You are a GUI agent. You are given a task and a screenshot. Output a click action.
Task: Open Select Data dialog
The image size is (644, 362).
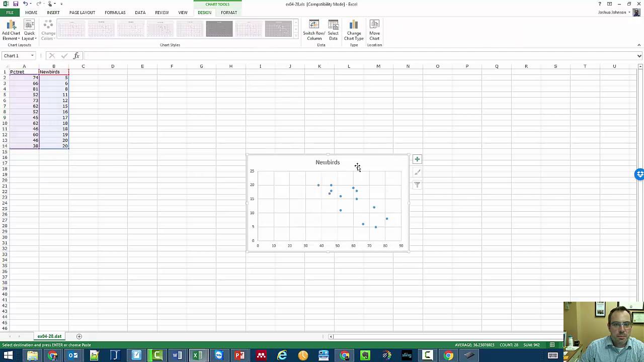(x=333, y=30)
